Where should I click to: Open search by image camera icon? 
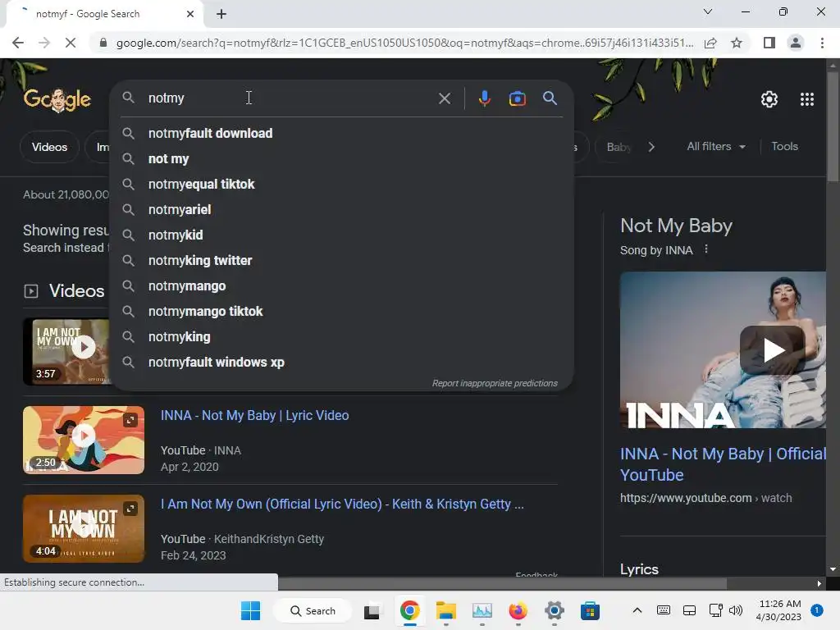pos(517,98)
